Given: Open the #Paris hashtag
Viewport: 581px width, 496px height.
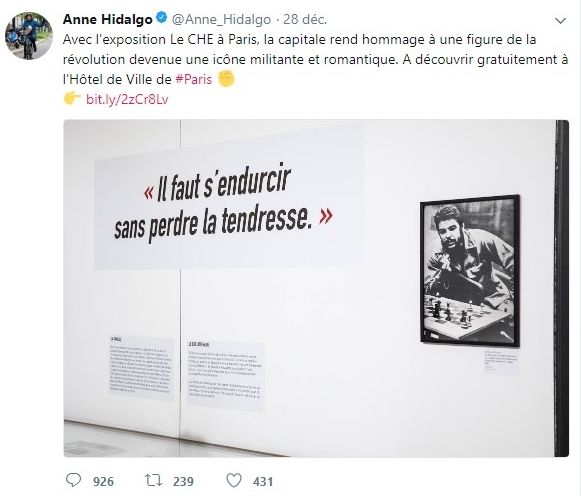Looking at the screenshot, I should [x=193, y=79].
